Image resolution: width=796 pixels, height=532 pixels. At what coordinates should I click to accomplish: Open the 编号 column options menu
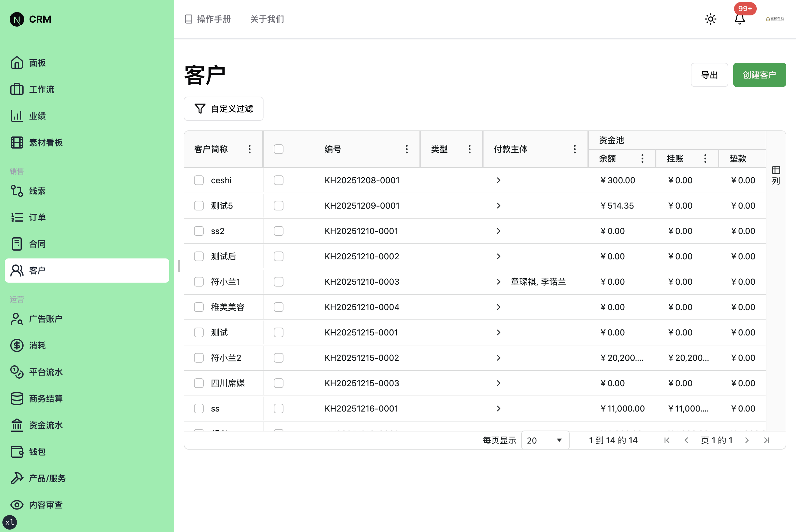[x=406, y=149]
